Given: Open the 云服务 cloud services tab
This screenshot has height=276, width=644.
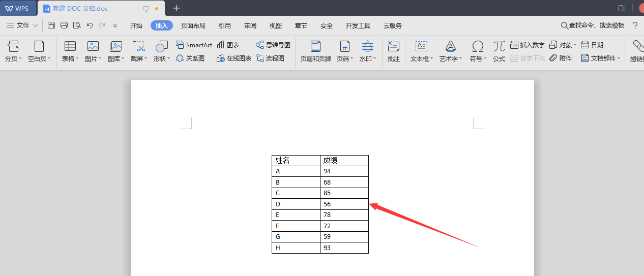Looking at the screenshot, I should 393,25.
